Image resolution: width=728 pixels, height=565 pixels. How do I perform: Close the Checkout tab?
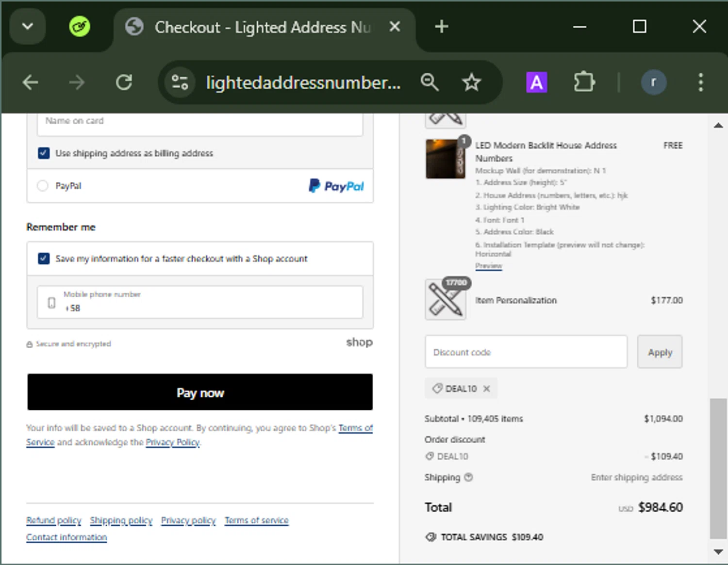pyautogui.click(x=395, y=27)
